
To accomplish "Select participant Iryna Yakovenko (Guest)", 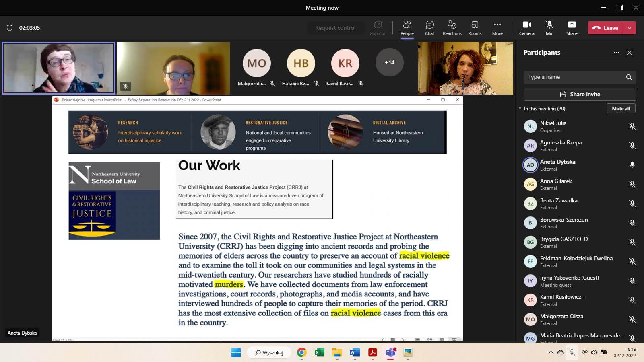I will click(x=580, y=281).
